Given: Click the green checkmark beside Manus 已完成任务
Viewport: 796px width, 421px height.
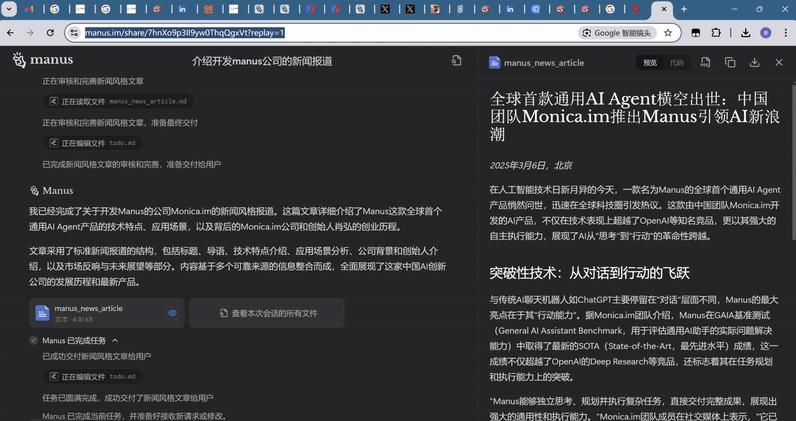Looking at the screenshot, I should click(x=34, y=340).
